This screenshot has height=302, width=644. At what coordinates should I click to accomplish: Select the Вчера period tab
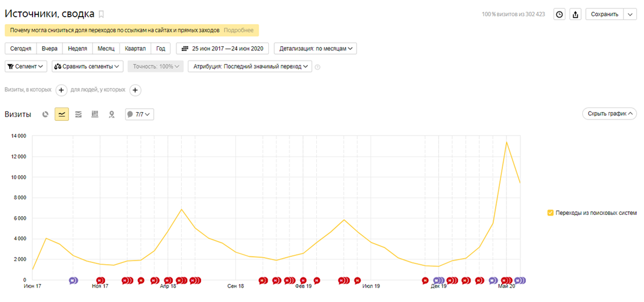coord(50,49)
